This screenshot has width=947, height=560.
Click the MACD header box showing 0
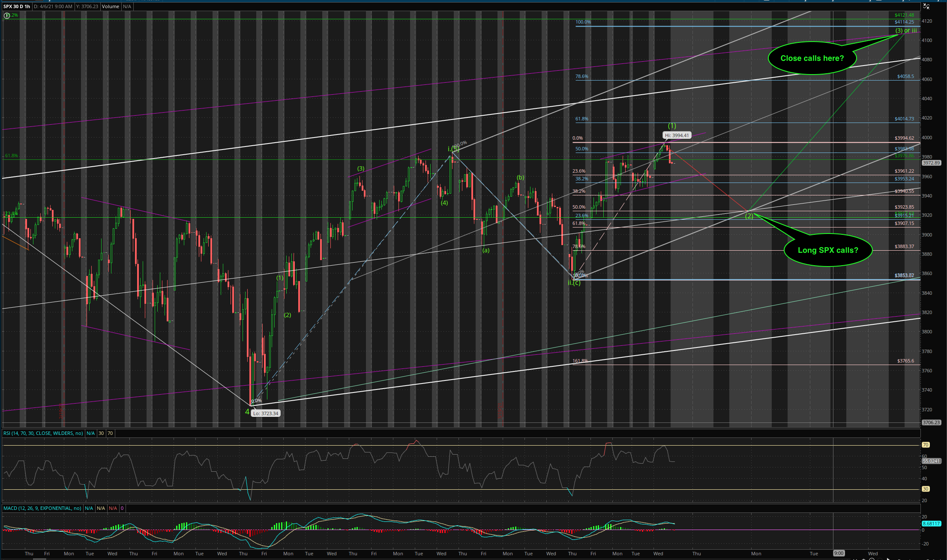tap(122, 508)
